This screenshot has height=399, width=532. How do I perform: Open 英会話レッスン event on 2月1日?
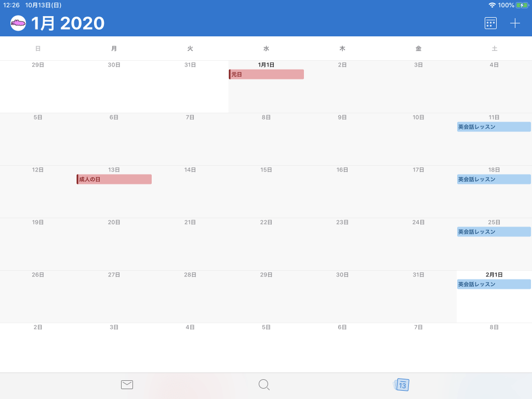(494, 284)
